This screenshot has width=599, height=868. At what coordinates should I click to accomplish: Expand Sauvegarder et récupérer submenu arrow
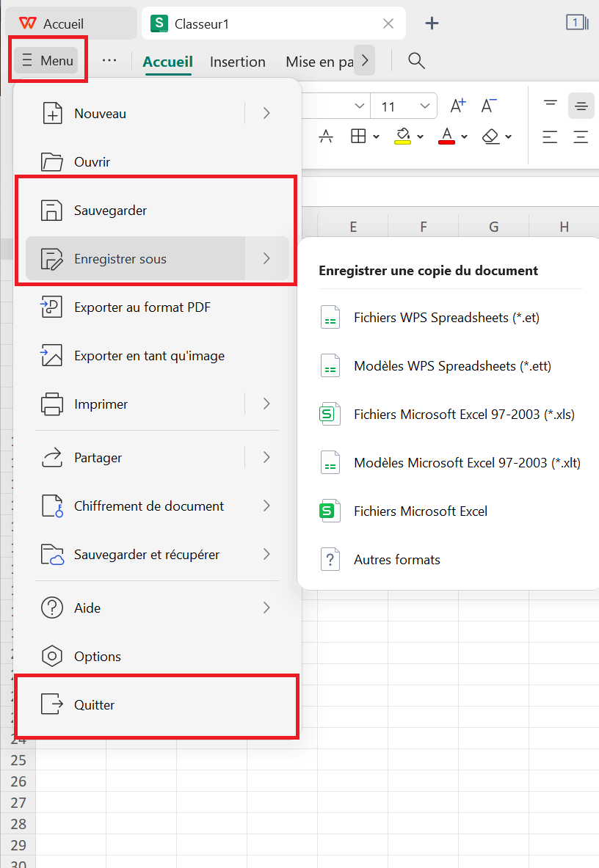[x=267, y=555]
